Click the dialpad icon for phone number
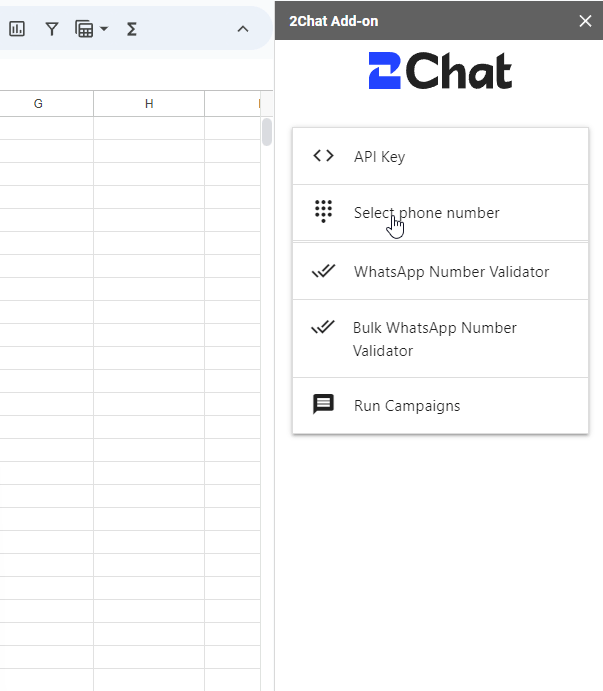 pyautogui.click(x=324, y=212)
